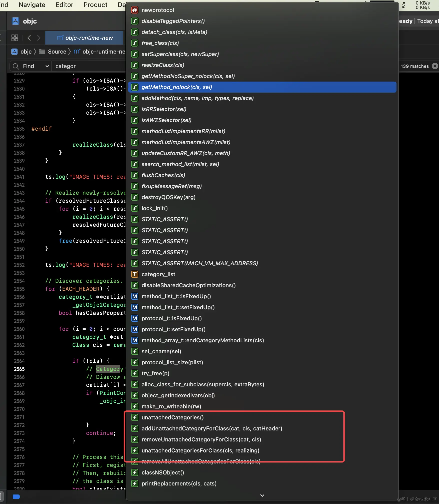Select destroyQOSKey(arg) entry
439x504 pixels.
coord(262,197)
